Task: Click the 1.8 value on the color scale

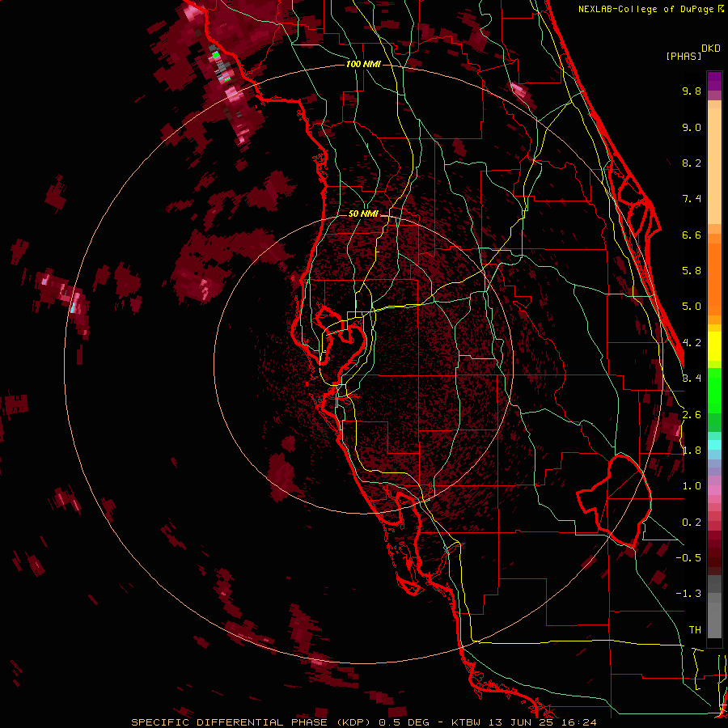Action: [x=692, y=451]
